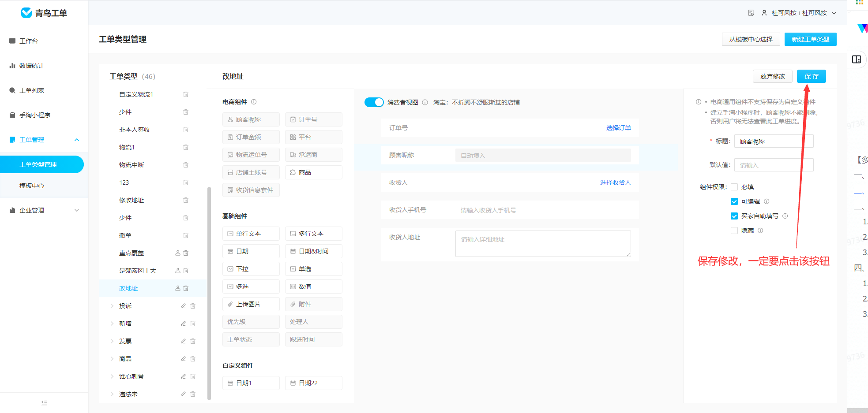This screenshot has height=413, width=868.
Task: Expand the 发票 tree node
Action: coord(112,341)
